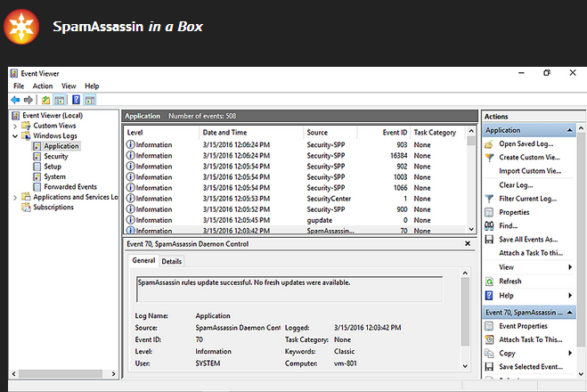Click the Forward arrow toolbar icon
This screenshot has width=587, height=392.
click(29, 100)
